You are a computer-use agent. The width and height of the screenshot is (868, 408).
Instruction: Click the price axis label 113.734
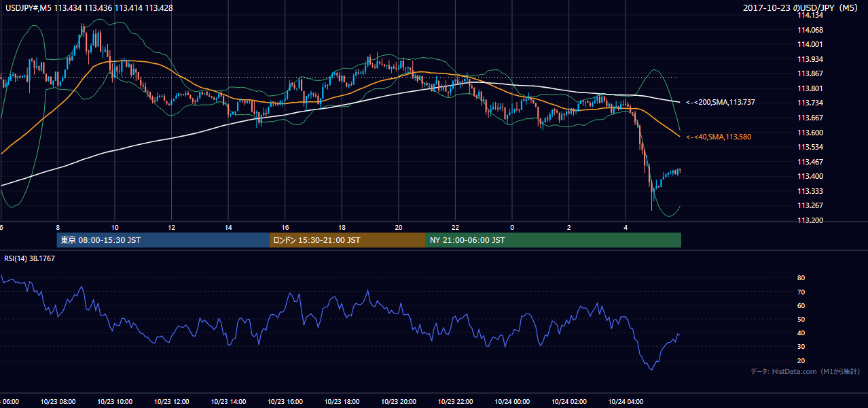point(809,103)
